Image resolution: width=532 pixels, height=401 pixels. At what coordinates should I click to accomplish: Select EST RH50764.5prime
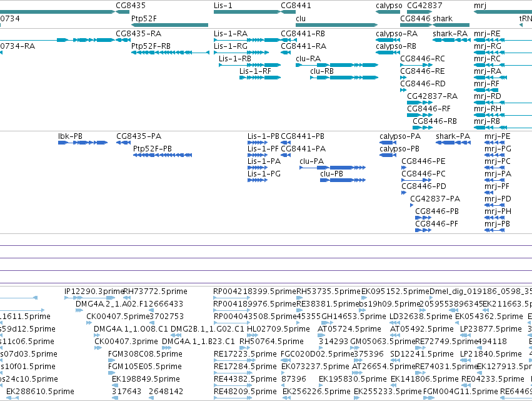pyautogui.click(x=271, y=342)
